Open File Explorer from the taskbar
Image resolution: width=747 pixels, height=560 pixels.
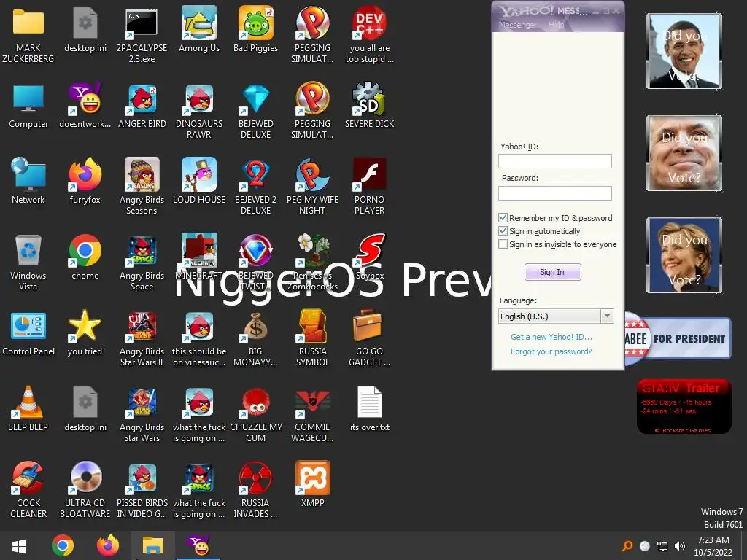153,545
